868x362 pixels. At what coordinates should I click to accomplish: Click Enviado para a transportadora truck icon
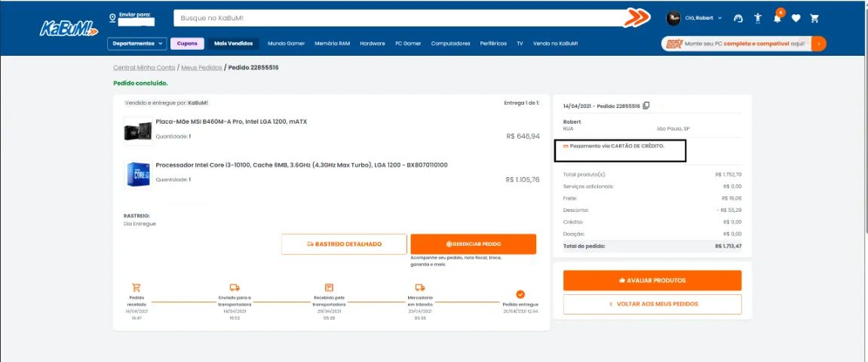(x=235, y=288)
